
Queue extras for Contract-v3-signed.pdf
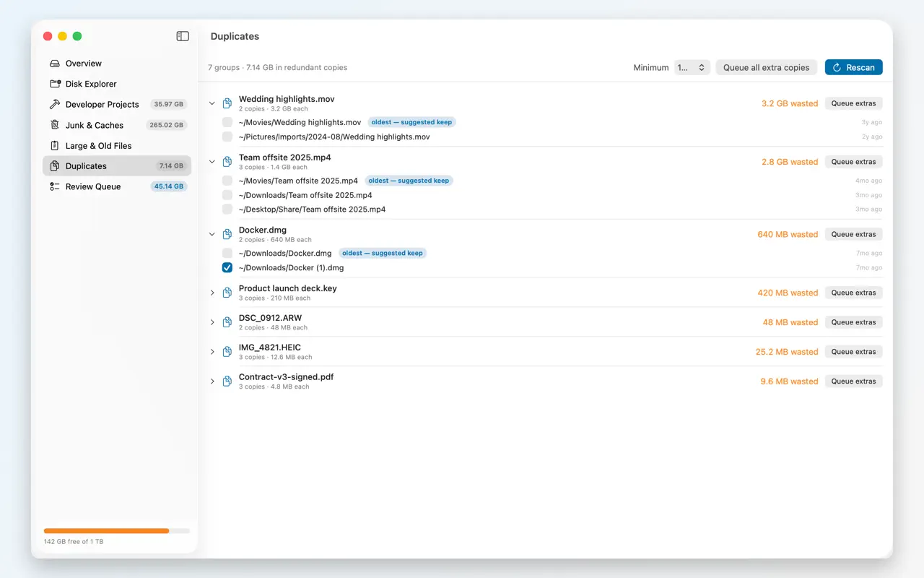[x=853, y=381]
